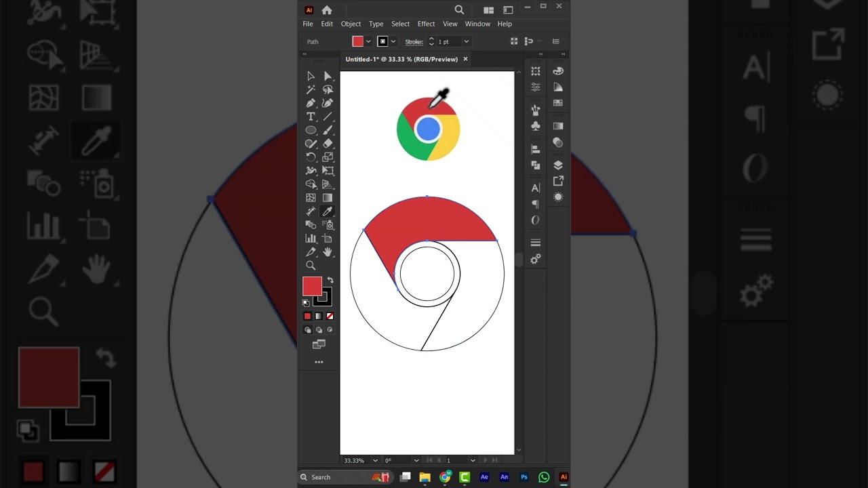Reset to default fill and stroke
The height and width of the screenshot is (488, 868).
pyautogui.click(x=306, y=303)
